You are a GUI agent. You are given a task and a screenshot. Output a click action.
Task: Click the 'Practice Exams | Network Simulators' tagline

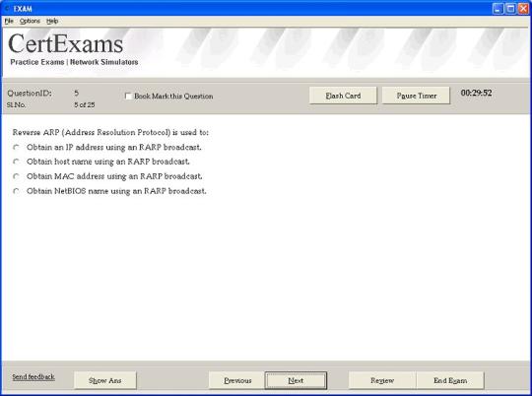coord(74,62)
